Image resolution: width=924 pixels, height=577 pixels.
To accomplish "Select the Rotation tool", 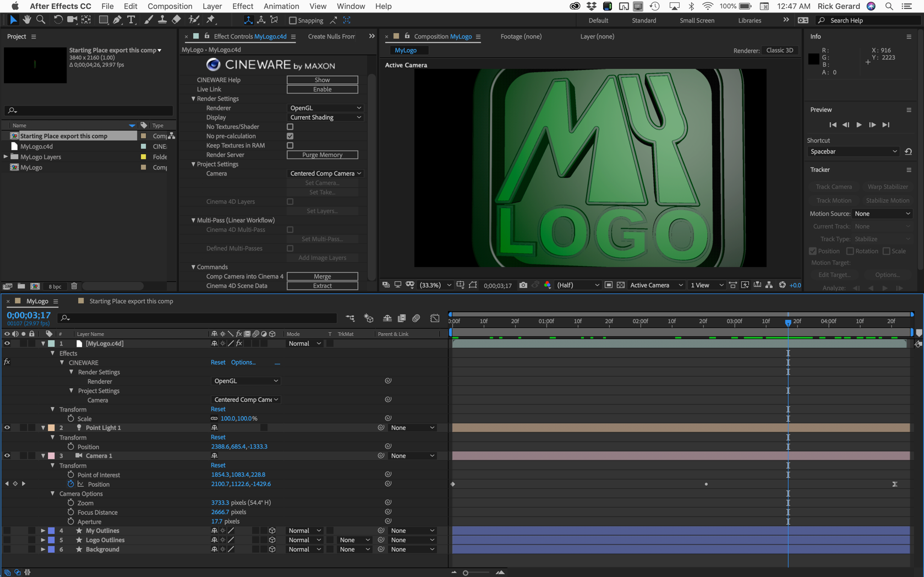I will [x=58, y=20].
